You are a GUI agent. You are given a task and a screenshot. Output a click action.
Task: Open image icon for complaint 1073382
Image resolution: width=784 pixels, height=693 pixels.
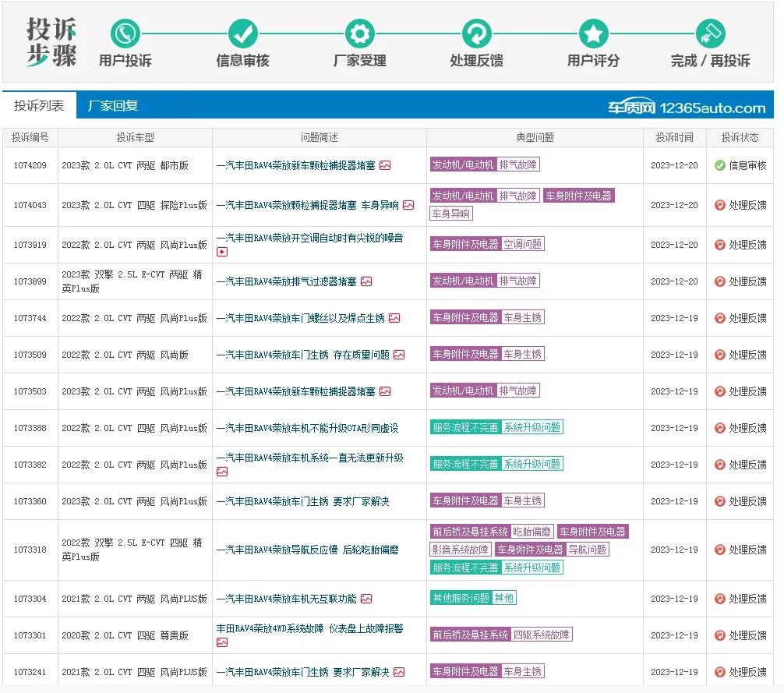click(x=222, y=472)
